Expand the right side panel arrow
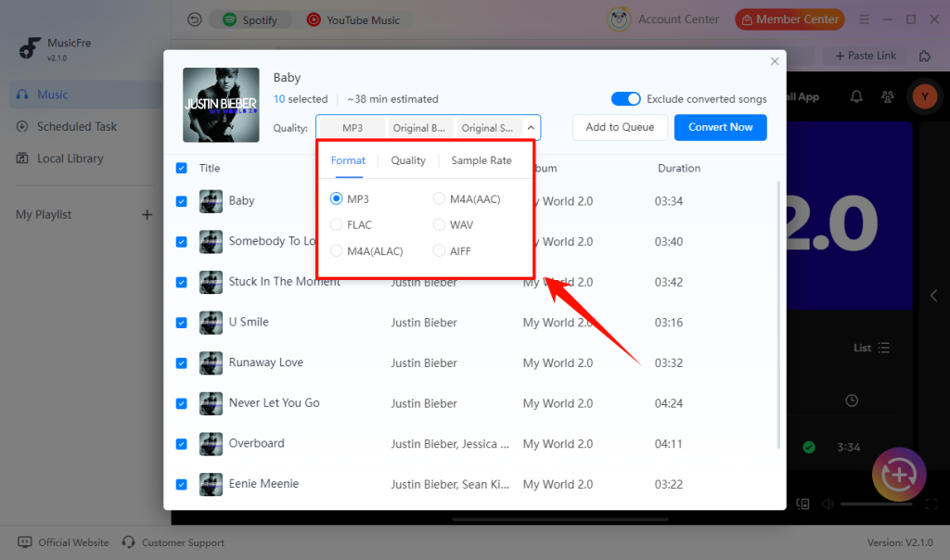 (x=933, y=296)
